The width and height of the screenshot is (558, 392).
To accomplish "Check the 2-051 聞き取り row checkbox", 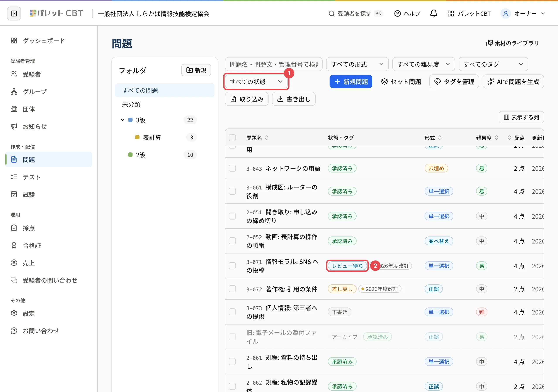I will [232, 216].
